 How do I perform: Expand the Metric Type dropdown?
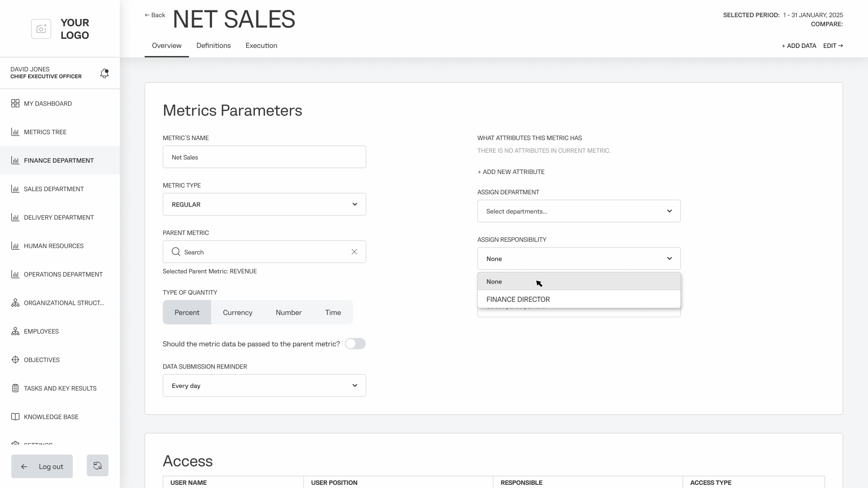[264, 204]
